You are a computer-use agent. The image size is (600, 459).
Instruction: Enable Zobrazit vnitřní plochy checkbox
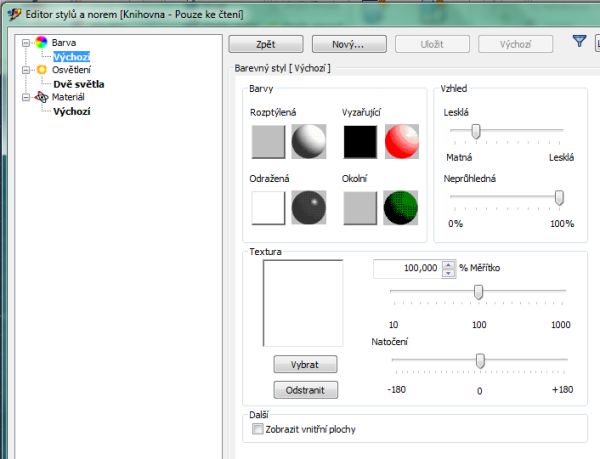pos(258,429)
